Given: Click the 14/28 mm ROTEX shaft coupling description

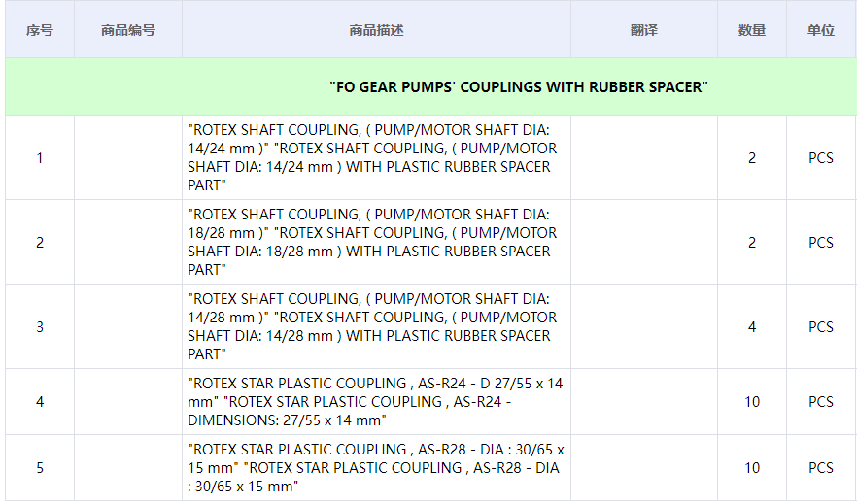Looking at the screenshot, I should pyautogui.click(x=373, y=326).
